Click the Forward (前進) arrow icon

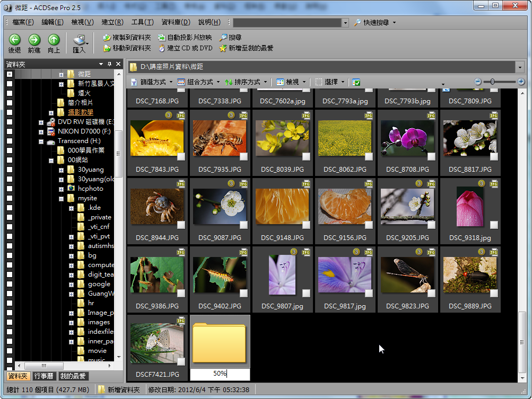pos(34,40)
